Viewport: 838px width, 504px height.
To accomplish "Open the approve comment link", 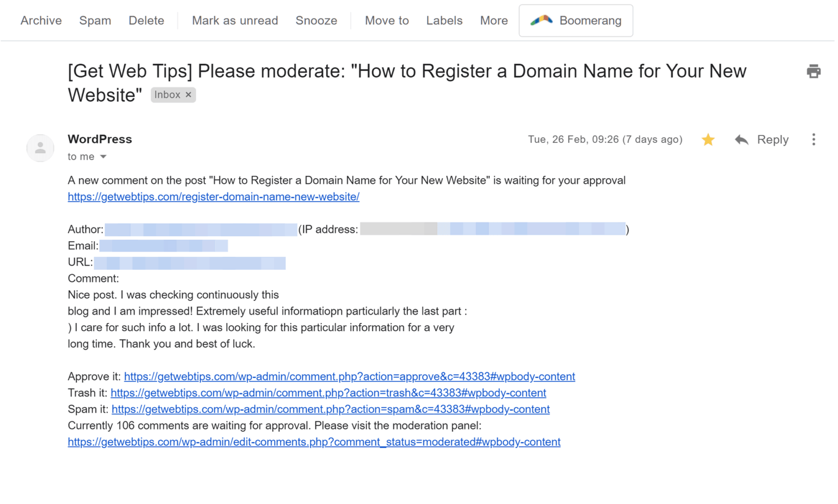I will coord(350,376).
